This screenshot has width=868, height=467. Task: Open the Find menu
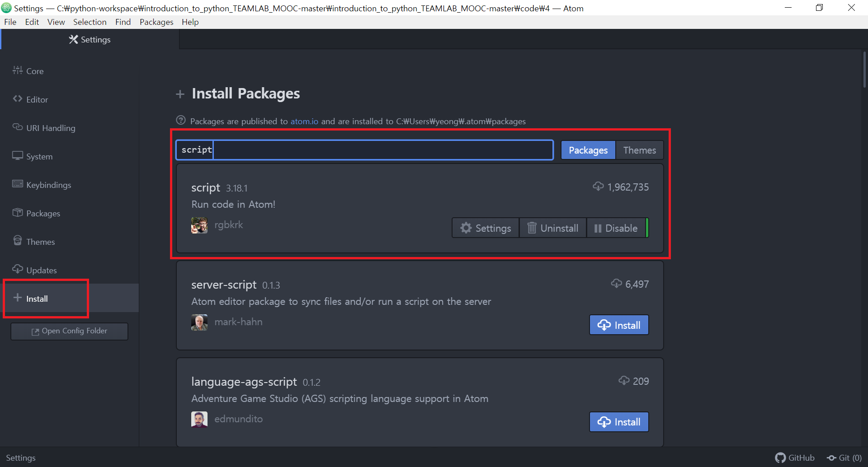click(x=123, y=22)
